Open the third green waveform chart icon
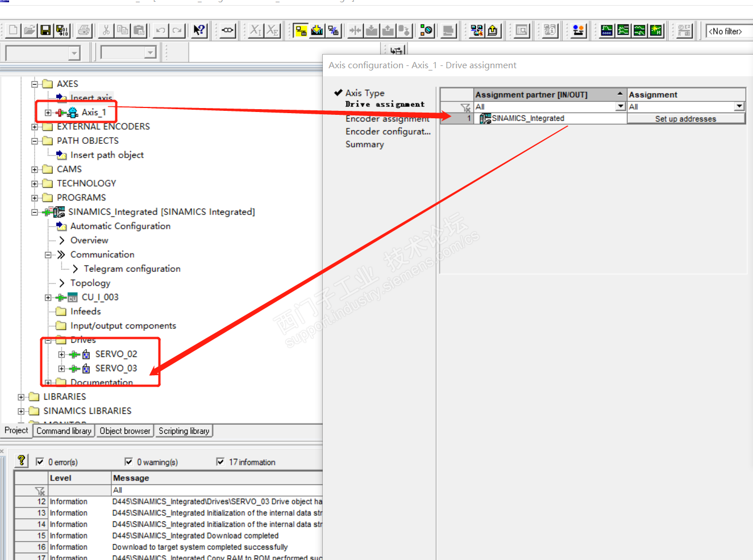Viewport: 753px width, 560px height. (x=640, y=30)
